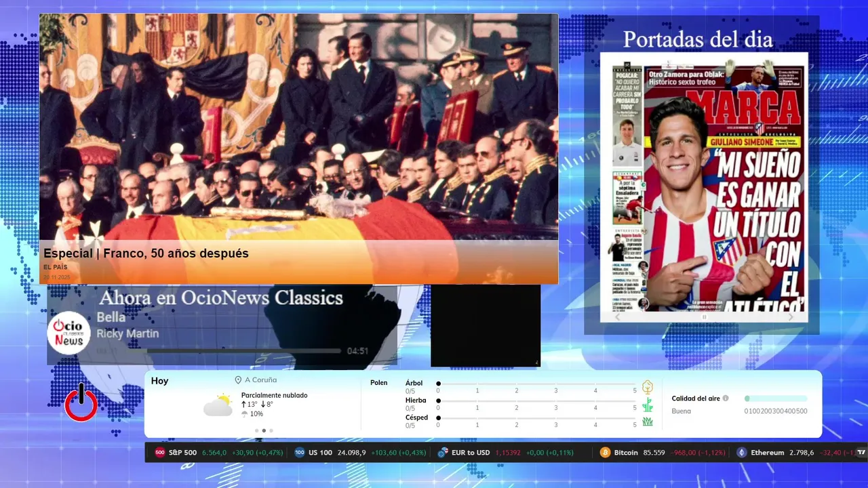Click the Ethereum price 2.798,6
The height and width of the screenshot is (488, 868).
[x=802, y=453]
